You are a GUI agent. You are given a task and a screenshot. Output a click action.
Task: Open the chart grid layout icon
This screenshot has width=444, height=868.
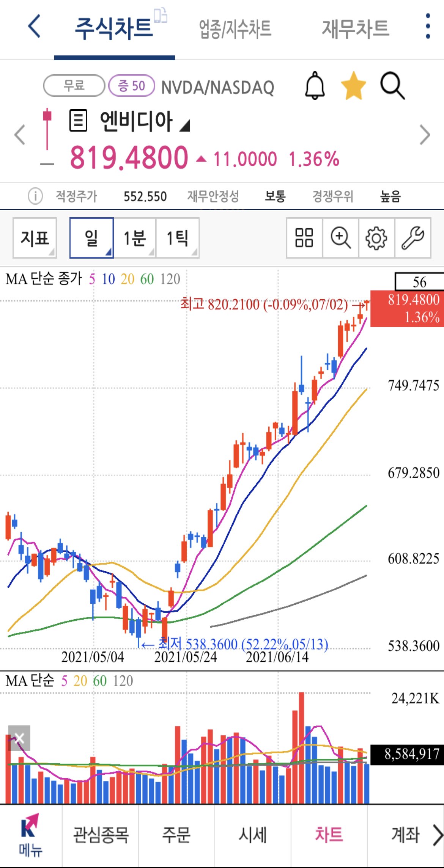pos(304,238)
